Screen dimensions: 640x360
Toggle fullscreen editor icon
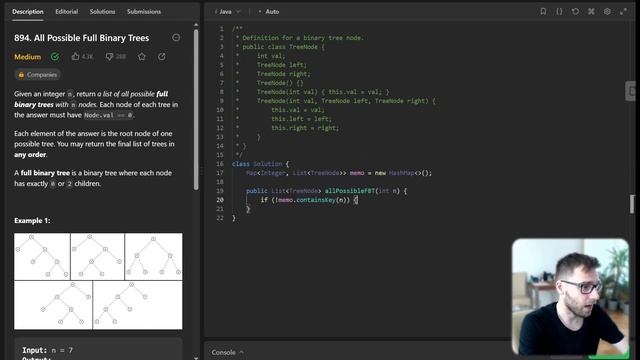pos(623,11)
